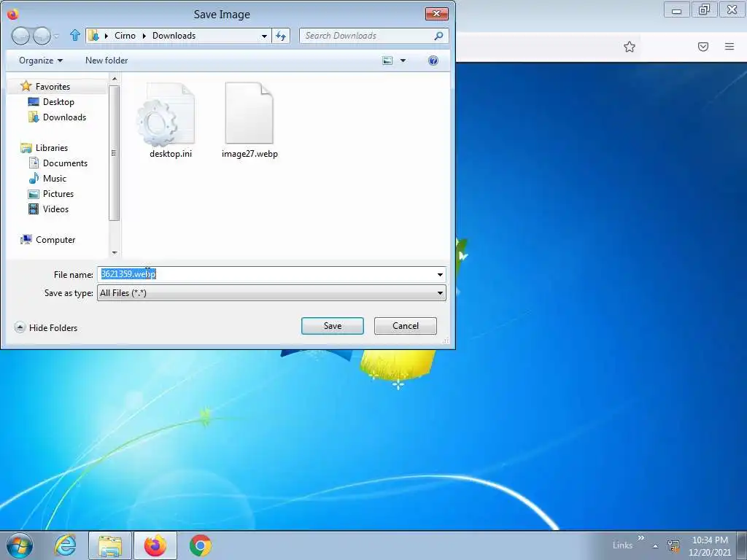
Task: Click the blue up-one-level arrow
Action: pos(75,35)
